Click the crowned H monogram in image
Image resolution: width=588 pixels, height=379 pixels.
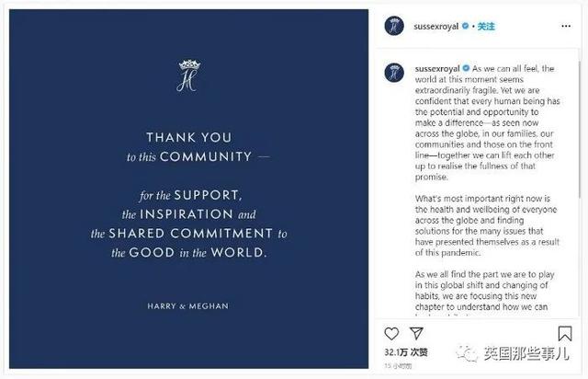[188, 75]
